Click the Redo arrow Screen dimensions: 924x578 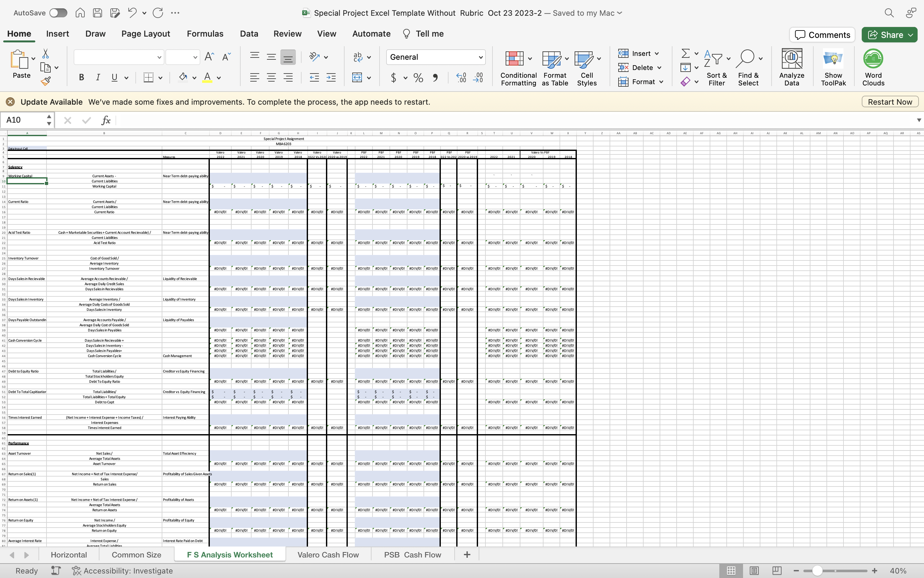tap(158, 13)
